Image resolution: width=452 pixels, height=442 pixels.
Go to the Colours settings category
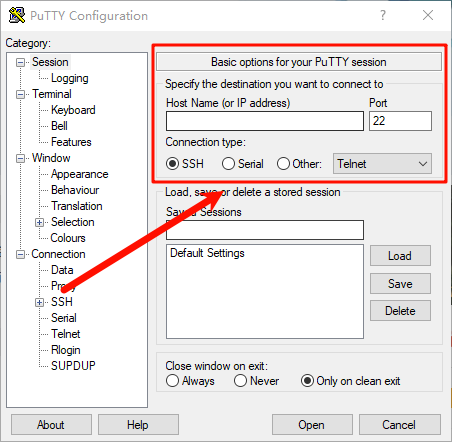coord(68,238)
